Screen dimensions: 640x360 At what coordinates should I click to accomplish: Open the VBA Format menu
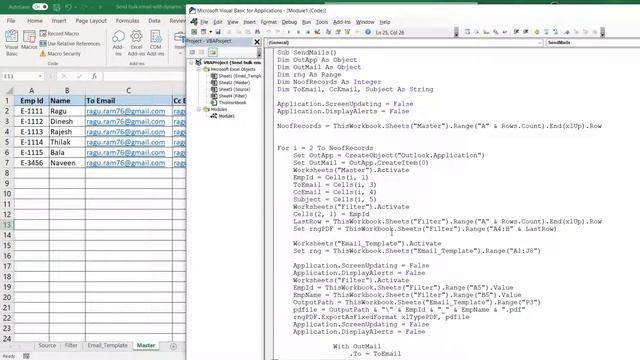[269, 22]
